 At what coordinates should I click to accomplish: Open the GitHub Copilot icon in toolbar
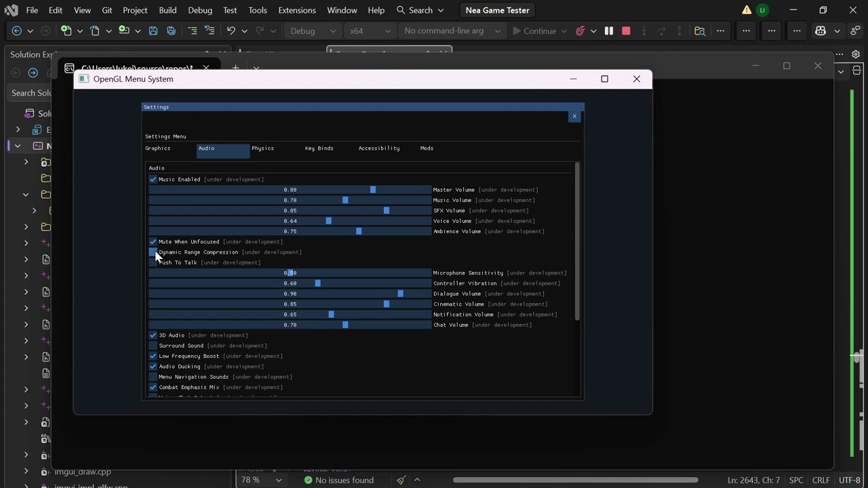[x=821, y=30]
